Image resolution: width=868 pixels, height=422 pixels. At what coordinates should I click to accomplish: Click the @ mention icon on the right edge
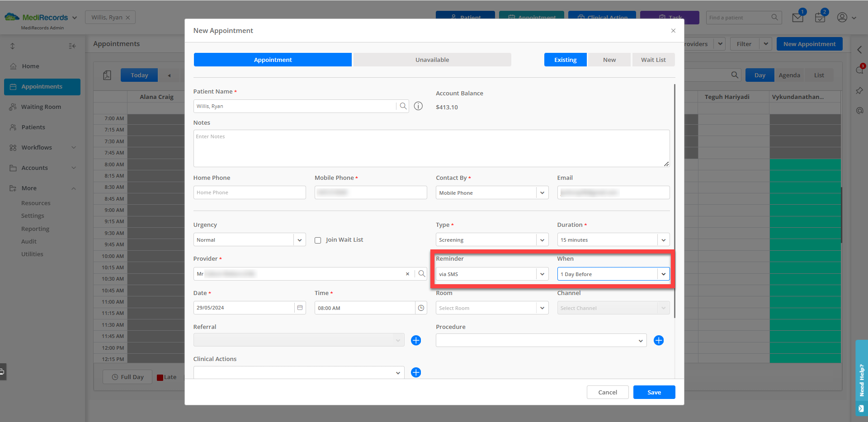point(860,110)
